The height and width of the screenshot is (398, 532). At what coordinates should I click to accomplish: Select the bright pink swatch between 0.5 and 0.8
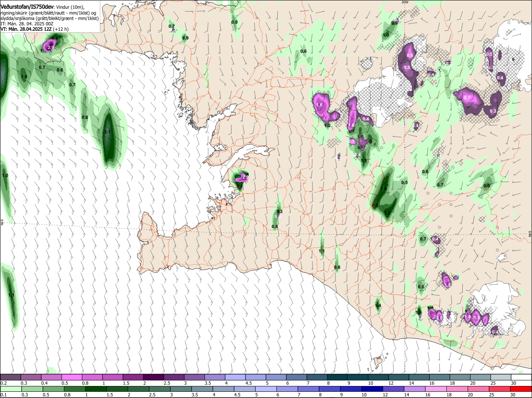click(x=72, y=377)
